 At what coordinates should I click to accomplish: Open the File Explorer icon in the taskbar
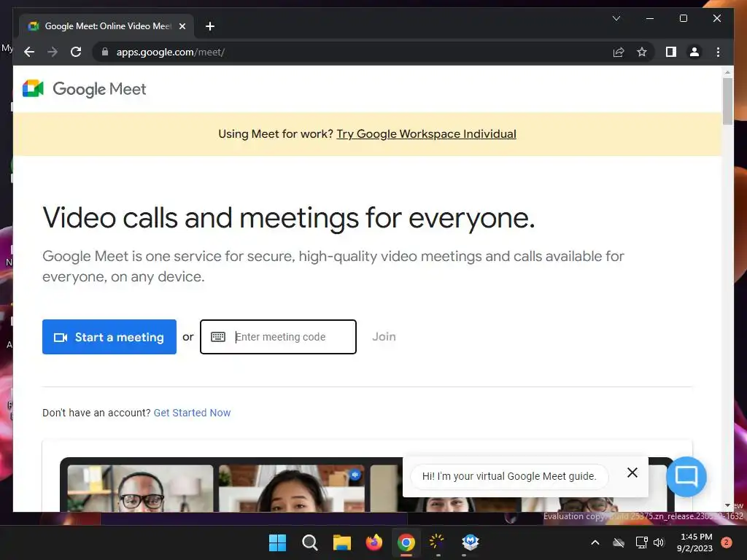click(x=341, y=542)
